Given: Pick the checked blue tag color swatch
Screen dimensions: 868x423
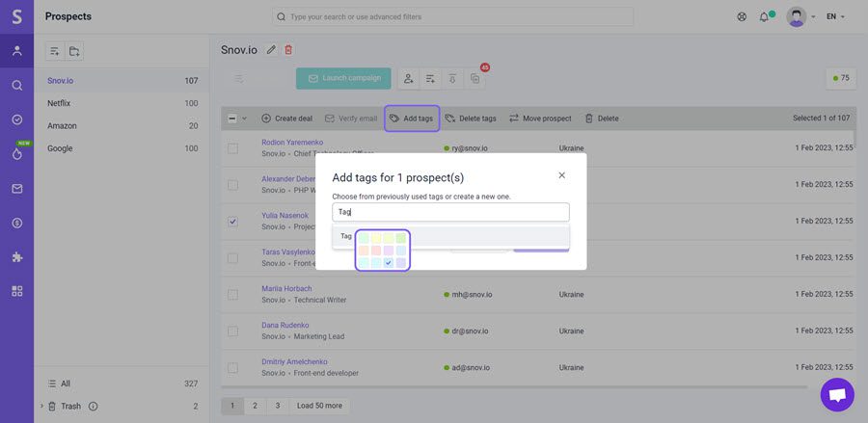Looking at the screenshot, I should (389, 263).
